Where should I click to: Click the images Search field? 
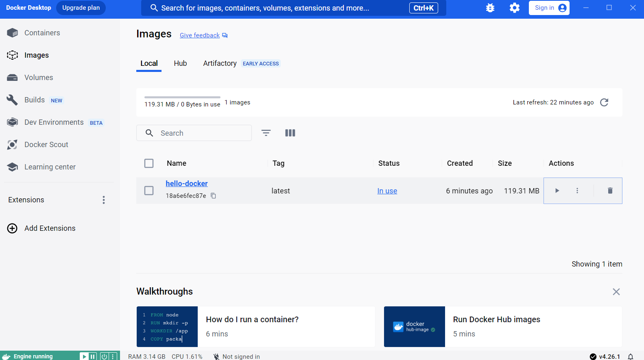click(x=194, y=133)
